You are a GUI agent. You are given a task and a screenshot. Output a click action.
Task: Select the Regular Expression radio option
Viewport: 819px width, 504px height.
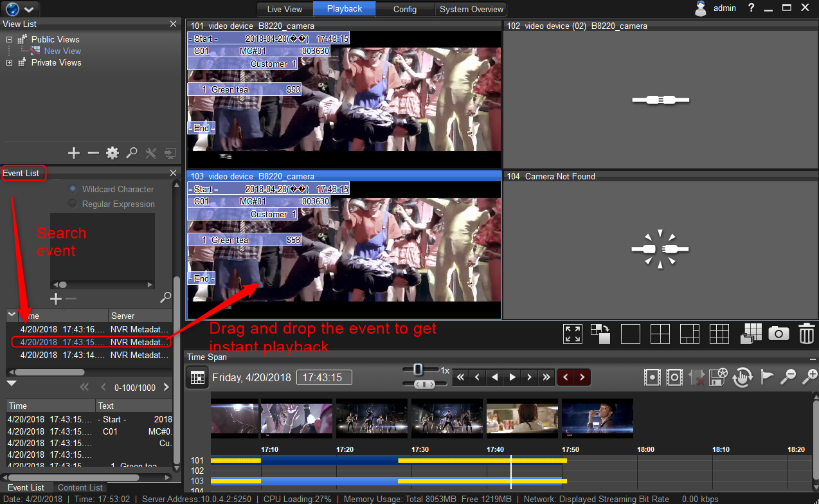click(x=73, y=204)
